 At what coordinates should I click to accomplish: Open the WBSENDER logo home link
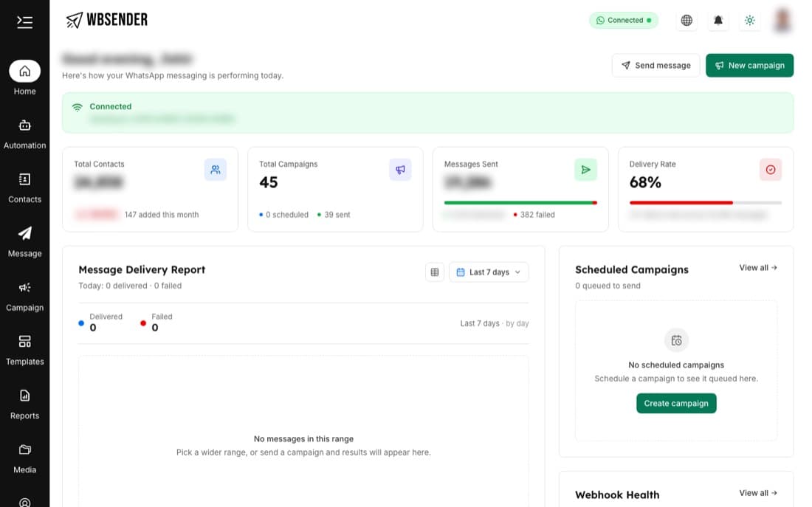[x=107, y=20]
